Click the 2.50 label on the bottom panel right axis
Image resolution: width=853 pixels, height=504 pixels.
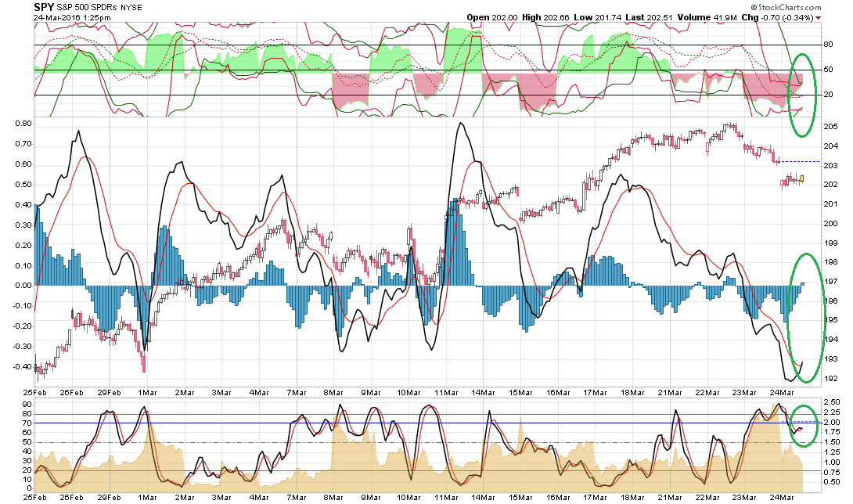coord(832,401)
